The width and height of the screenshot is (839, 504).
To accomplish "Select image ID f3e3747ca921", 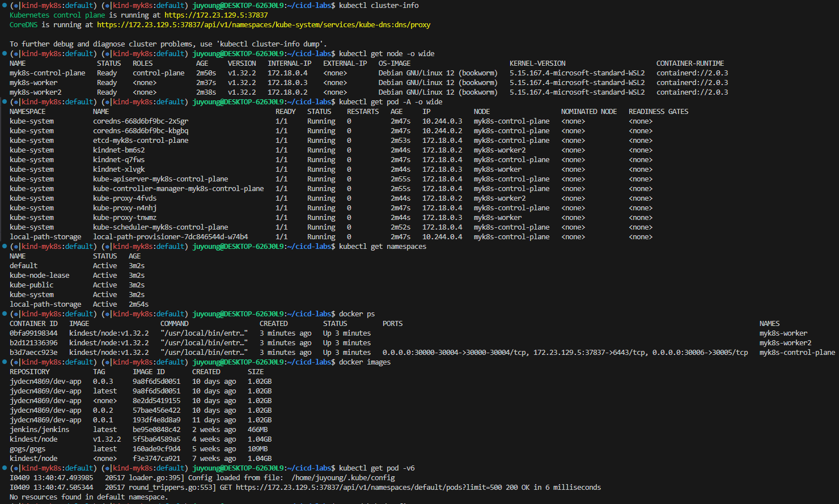I will (156, 459).
